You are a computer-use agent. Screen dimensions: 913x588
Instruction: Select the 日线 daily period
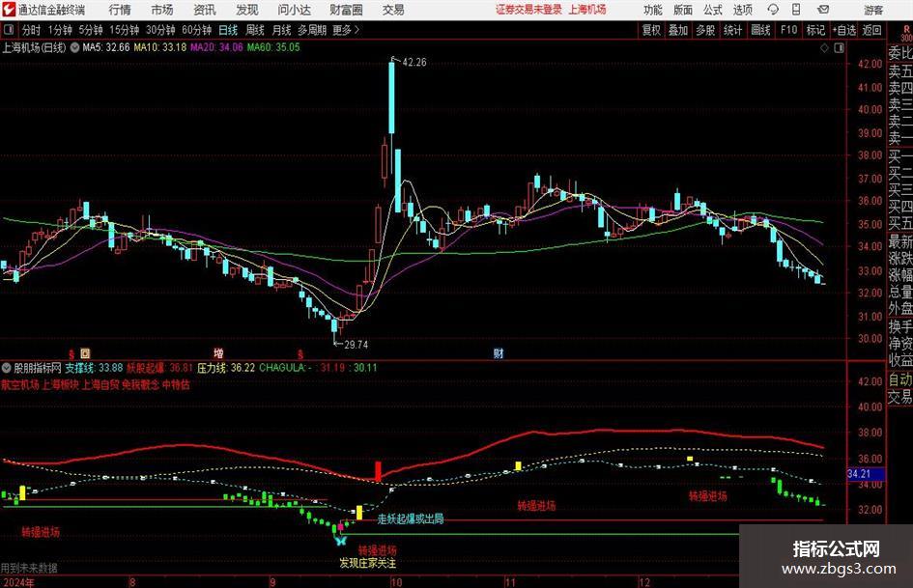tap(228, 30)
